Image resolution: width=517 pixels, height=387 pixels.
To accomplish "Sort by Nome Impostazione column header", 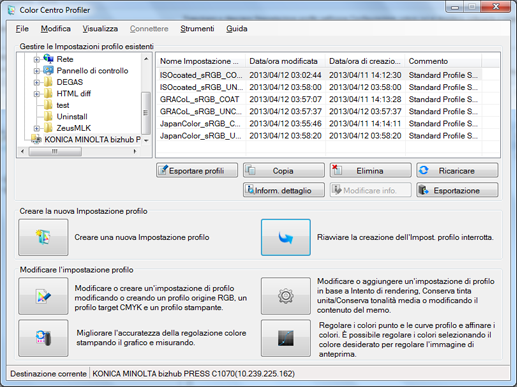I will coord(201,61).
